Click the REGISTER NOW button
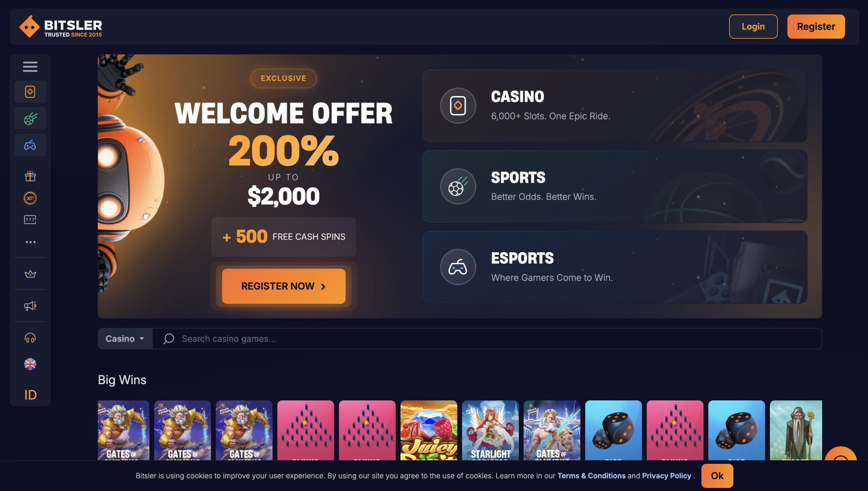Screen dimensions: 868x491 tap(283, 286)
